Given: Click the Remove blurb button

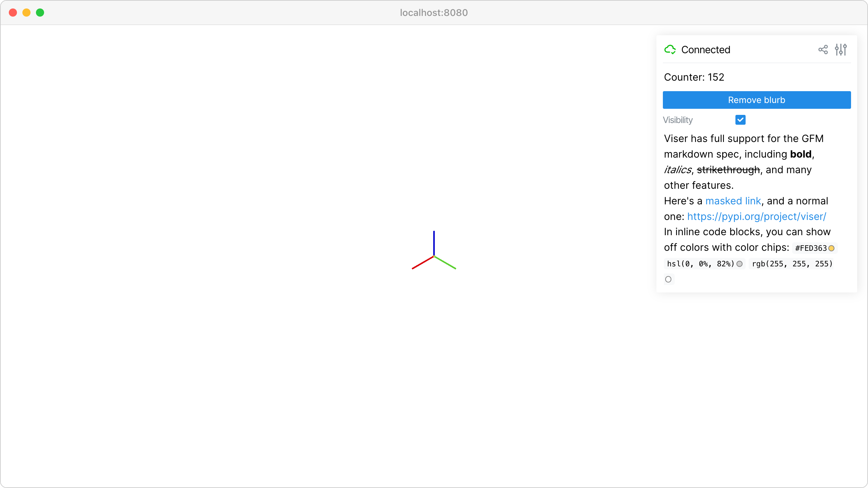Looking at the screenshot, I should pyautogui.click(x=757, y=100).
